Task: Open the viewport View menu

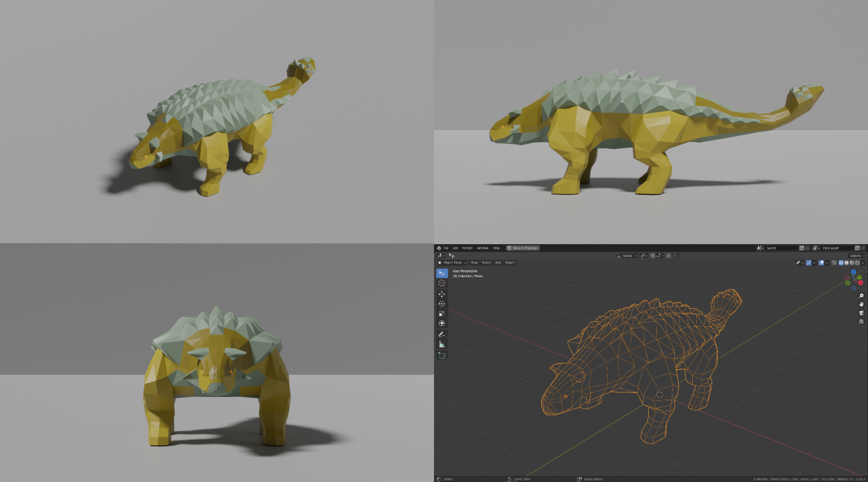Action: pyautogui.click(x=474, y=263)
